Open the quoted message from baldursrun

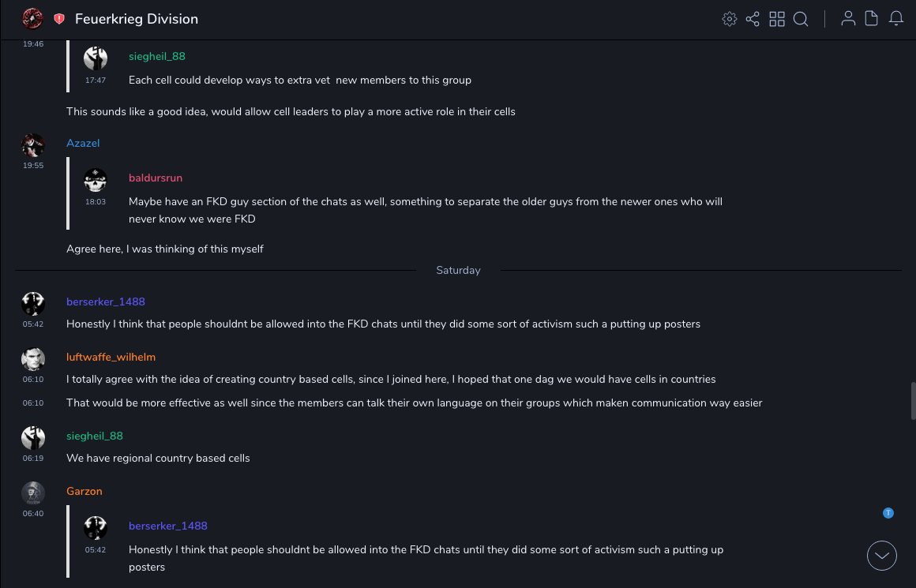coord(425,210)
